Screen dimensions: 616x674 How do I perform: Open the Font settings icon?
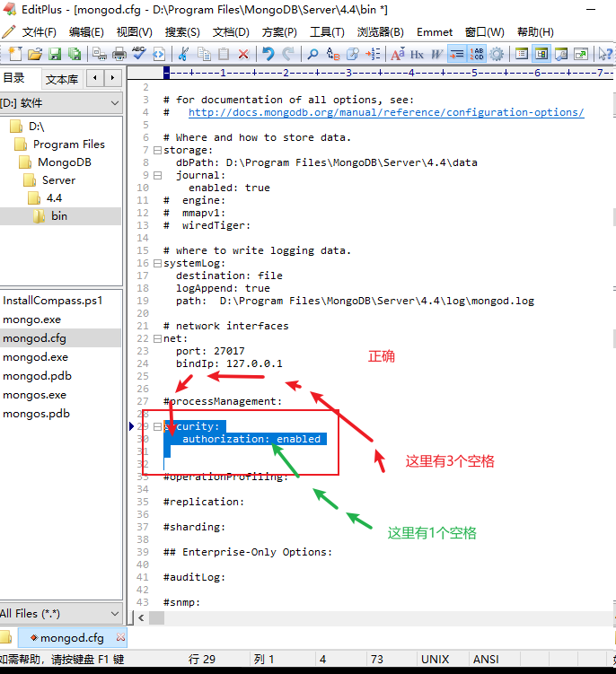397,54
